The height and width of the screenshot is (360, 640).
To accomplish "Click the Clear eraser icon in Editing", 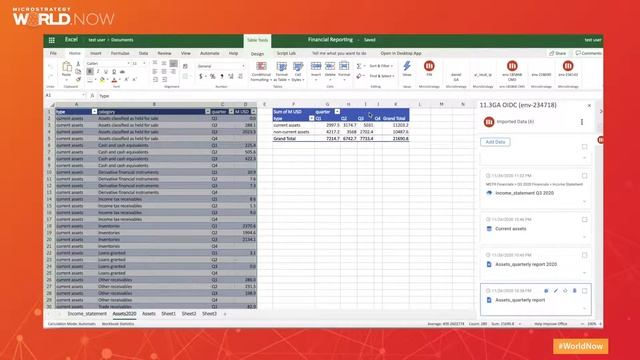I will tap(359, 76).
